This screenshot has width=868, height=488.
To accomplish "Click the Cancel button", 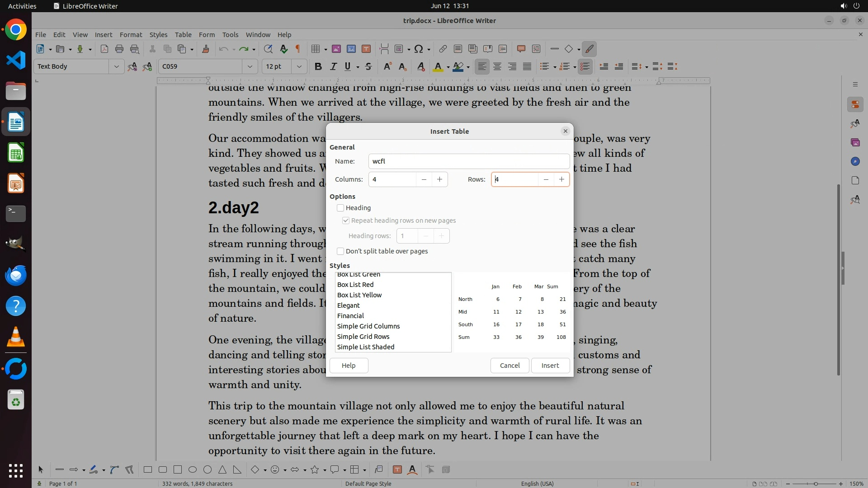I will (x=509, y=366).
